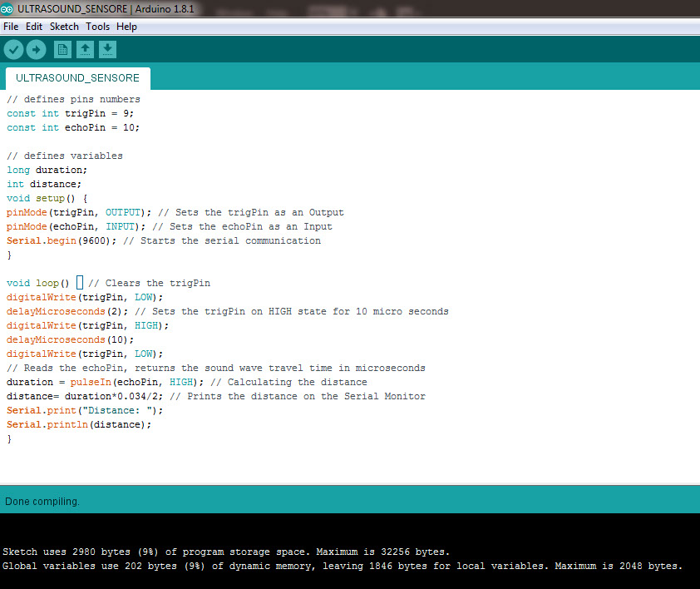Click 'pinMode(trigPin, OUTPUT);' in the code

[79, 213]
